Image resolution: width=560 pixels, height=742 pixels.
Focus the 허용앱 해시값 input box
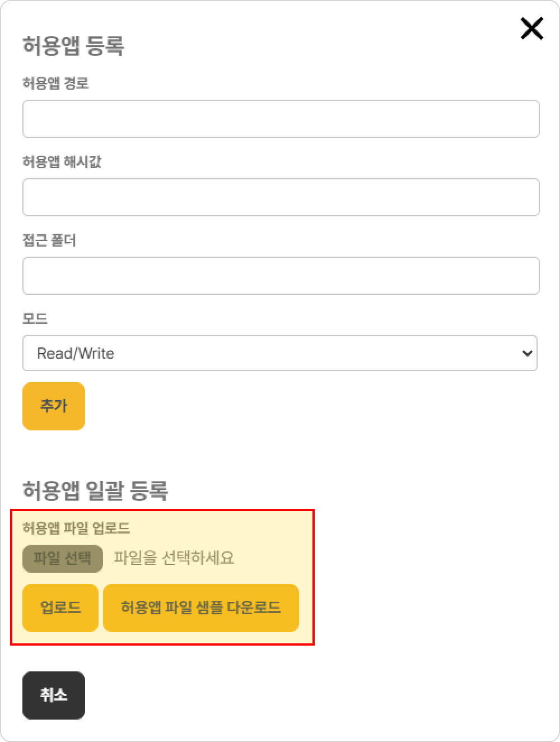pyautogui.click(x=281, y=197)
